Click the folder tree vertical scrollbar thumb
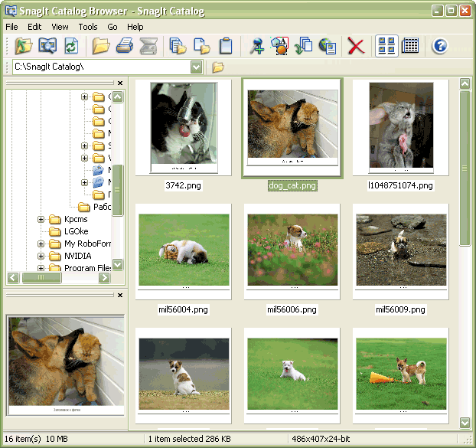The height and width of the screenshot is (448, 476). (x=118, y=190)
